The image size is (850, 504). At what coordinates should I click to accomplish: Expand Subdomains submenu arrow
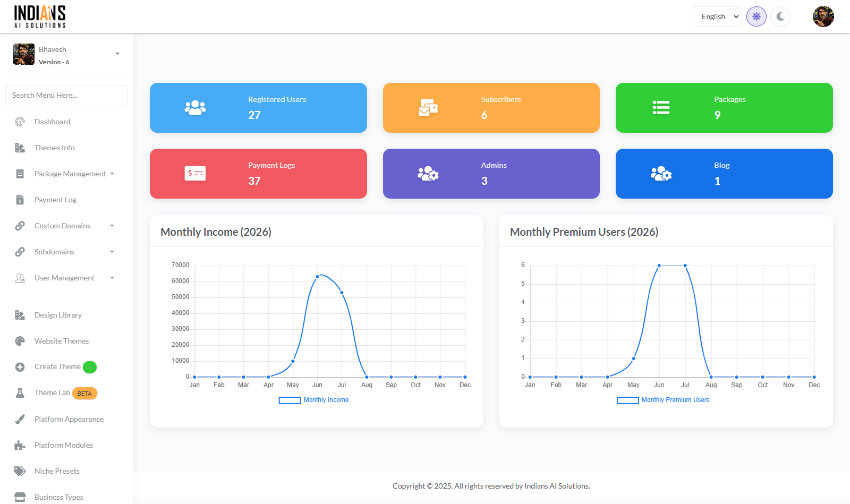point(112,252)
